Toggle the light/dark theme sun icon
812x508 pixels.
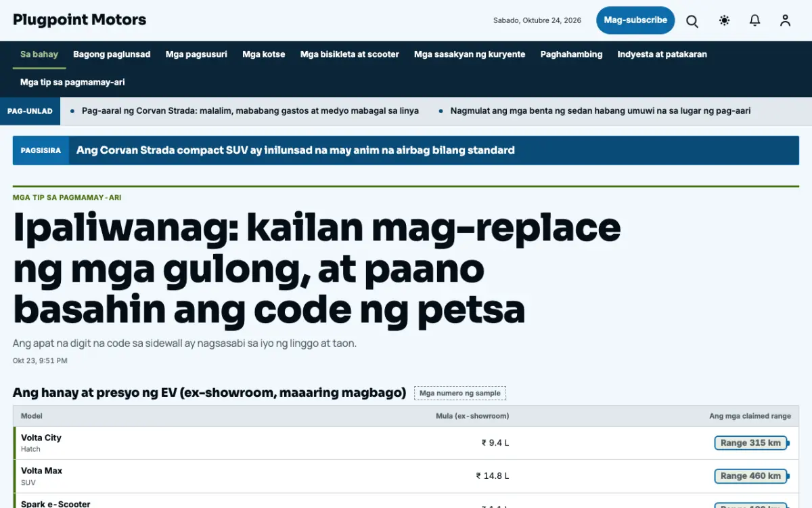coord(724,20)
